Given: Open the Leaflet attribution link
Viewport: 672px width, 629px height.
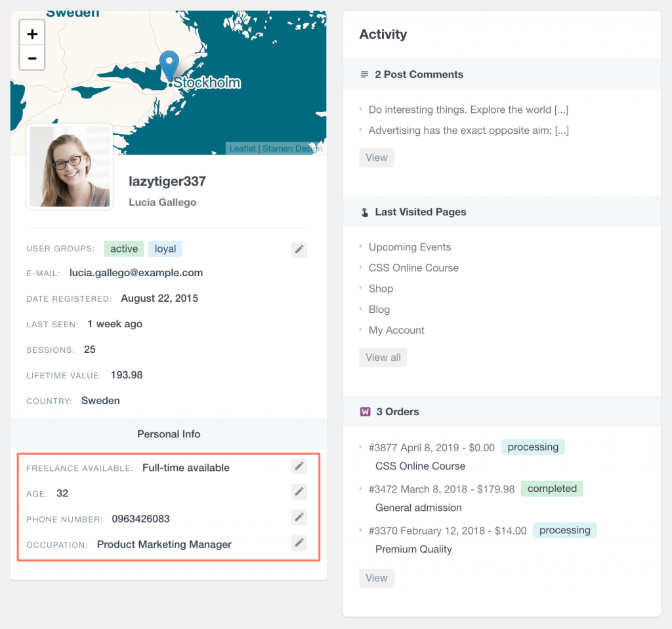Looking at the screenshot, I should coord(242,148).
